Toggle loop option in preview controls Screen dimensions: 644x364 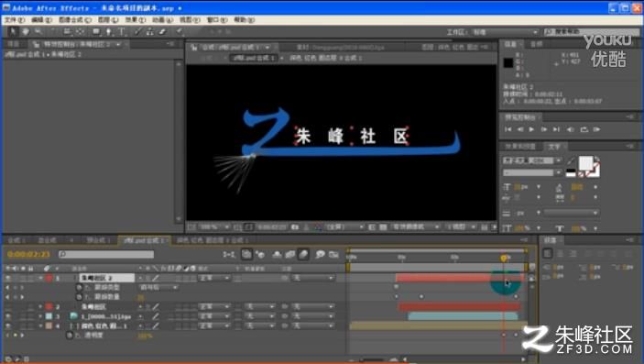tap(584, 129)
